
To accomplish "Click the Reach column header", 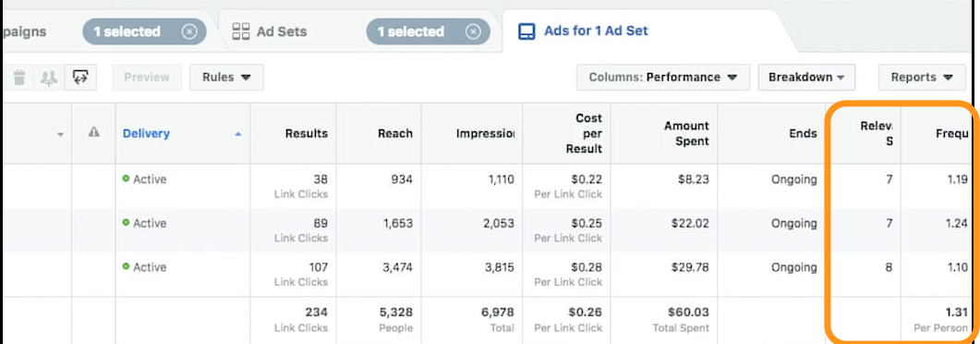I will 395,133.
